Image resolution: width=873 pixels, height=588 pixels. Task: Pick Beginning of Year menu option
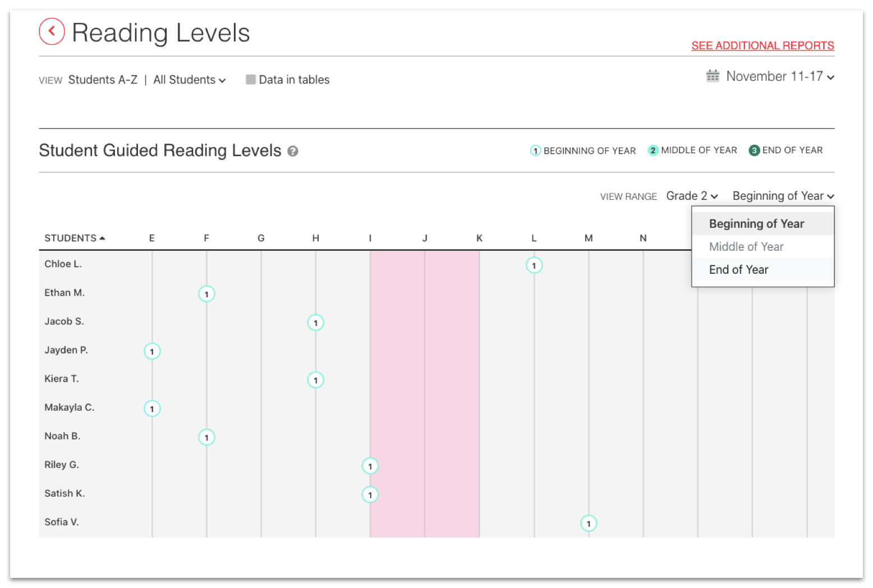(756, 224)
